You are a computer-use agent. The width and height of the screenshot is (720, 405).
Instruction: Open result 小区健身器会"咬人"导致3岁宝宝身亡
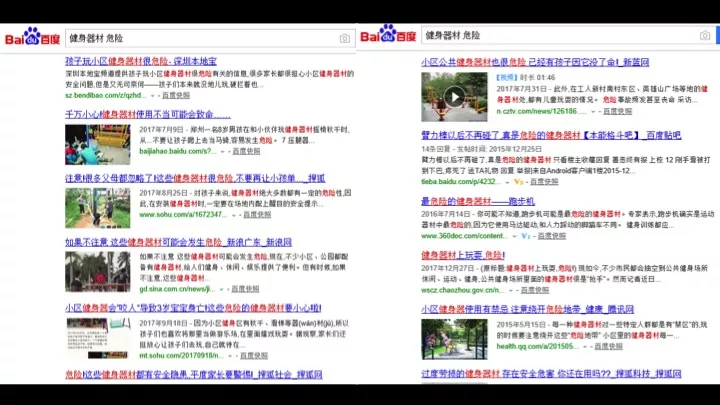click(193, 308)
